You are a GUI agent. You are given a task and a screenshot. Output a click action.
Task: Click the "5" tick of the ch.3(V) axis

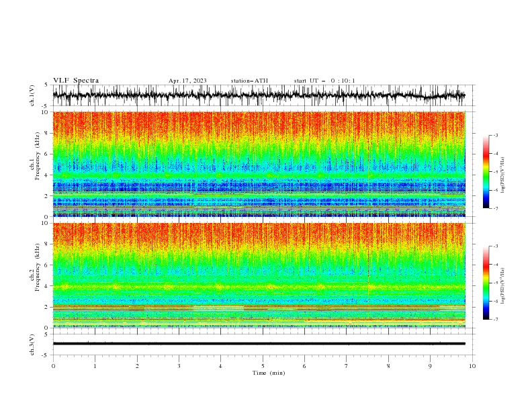[x=46, y=334]
